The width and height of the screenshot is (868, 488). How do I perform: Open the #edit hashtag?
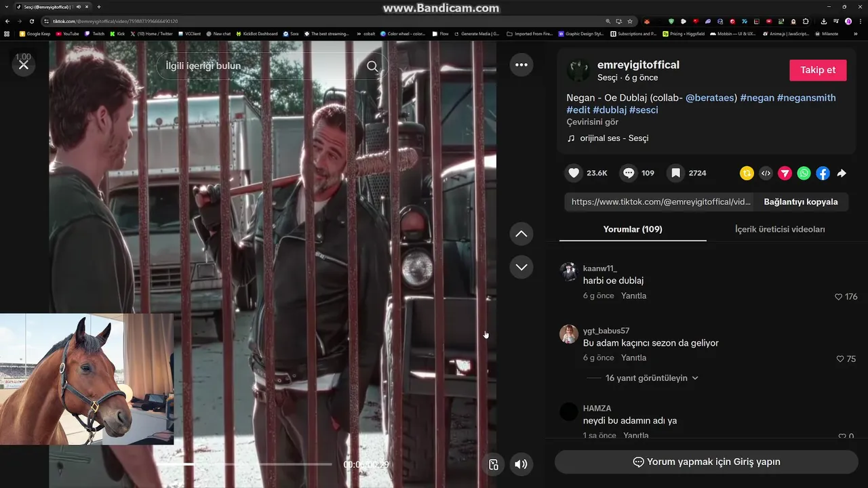click(578, 110)
